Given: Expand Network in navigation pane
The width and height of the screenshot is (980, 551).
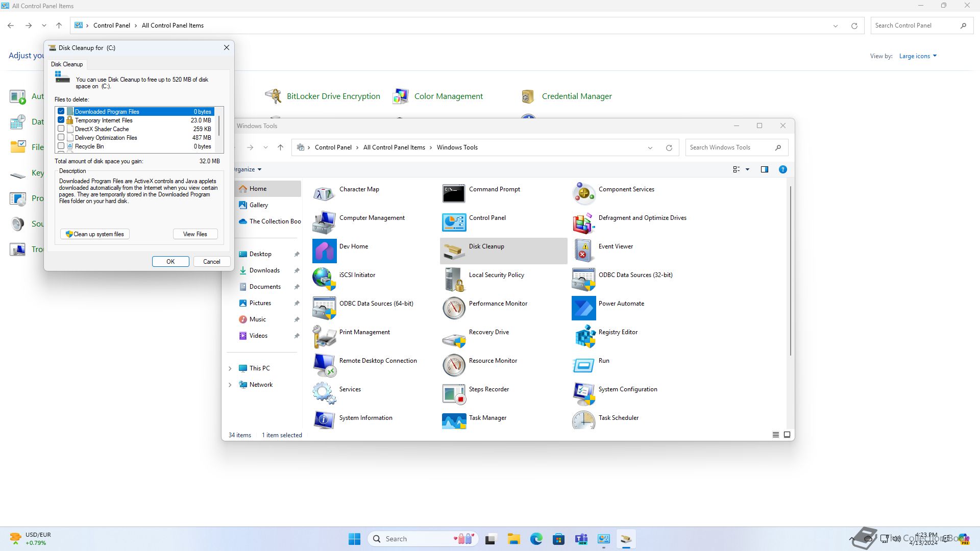Looking at the screenshot, I should coord(230,385).
